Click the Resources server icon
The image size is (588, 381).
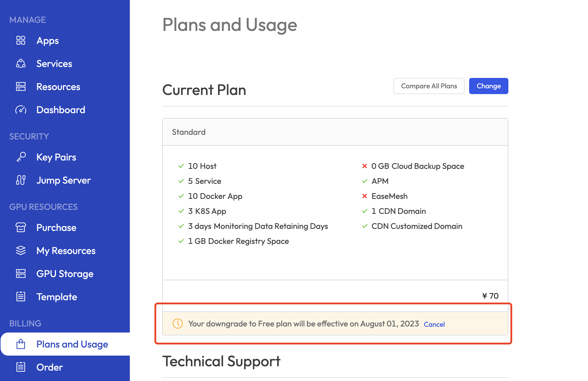click(21, 87)
